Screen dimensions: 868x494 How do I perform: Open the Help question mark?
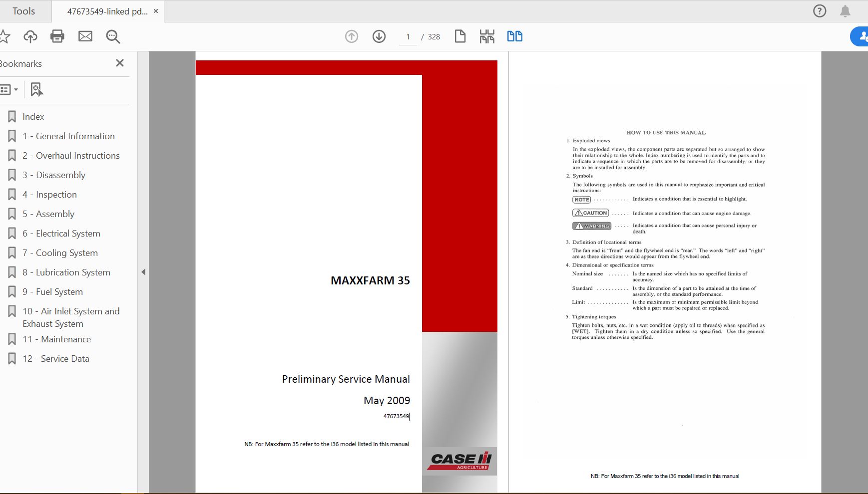point(819,10)
